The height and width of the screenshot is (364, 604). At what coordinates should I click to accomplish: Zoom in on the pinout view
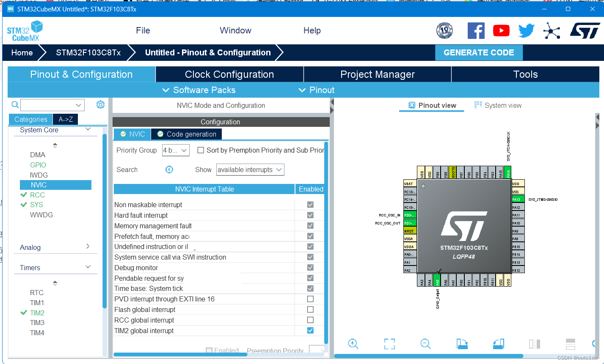[x=353, y=344]
